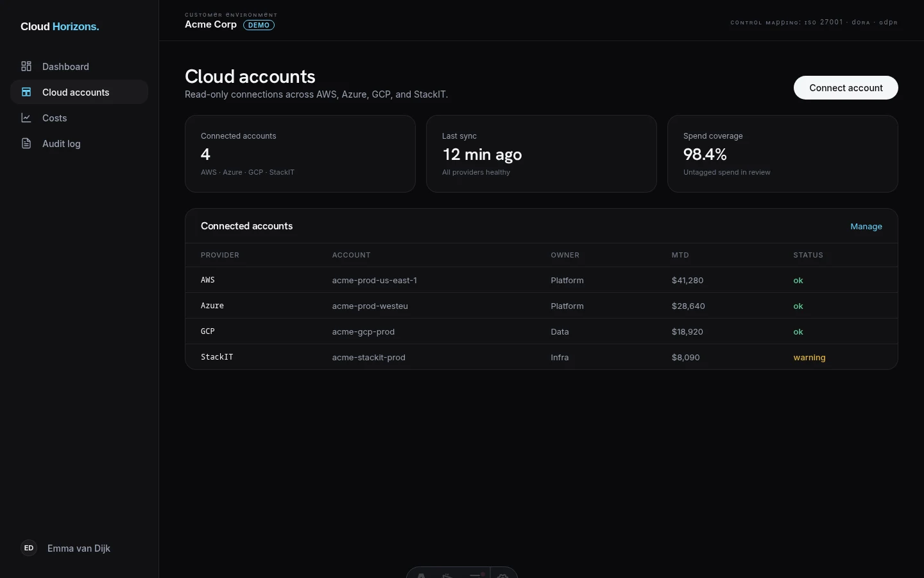Select the StackIT provider cell
Image resolution: width=924 pixels, height=578 pixels.
[x=217, y=357]
